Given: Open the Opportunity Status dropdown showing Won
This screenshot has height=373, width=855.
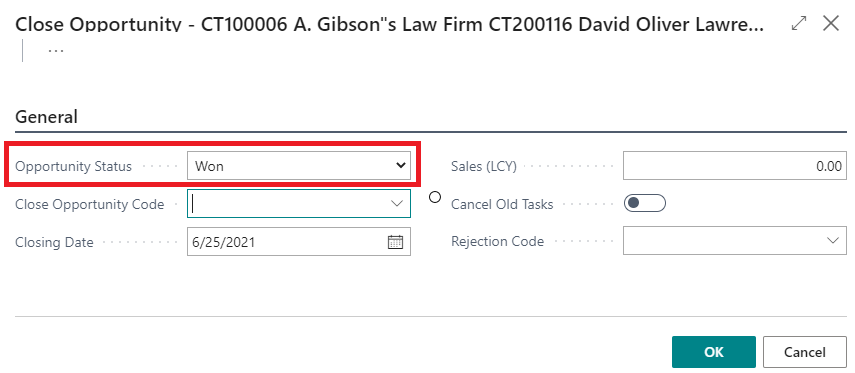Looking at the screenshot, I should pyautogui.click(x=299, y=166).
